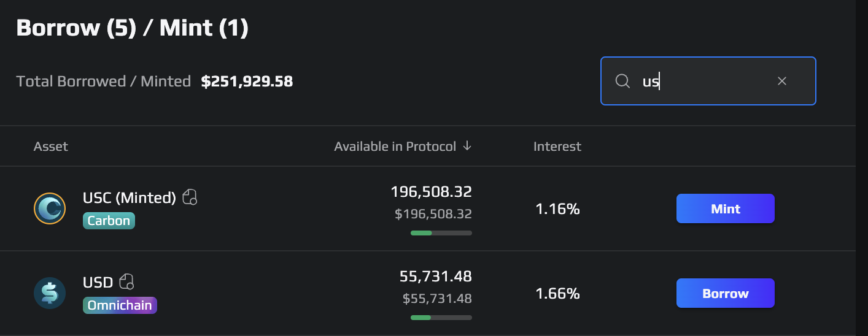
Task: Click the Total Borrowed / Minted amount
Action: (x=247, y=81)
